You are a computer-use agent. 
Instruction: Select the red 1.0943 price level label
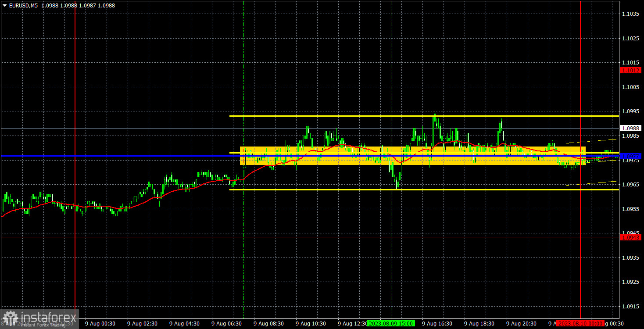pyautogui.click(x=631, y=237)
